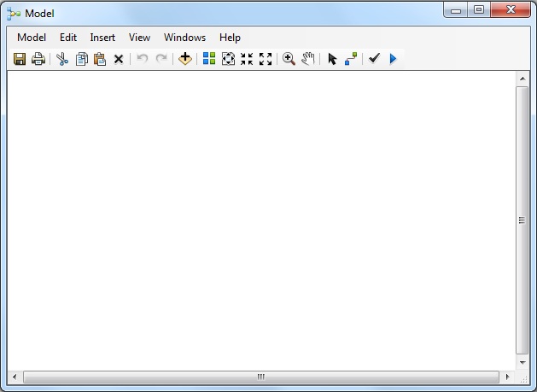Click the Print icon in the toolbar
Image resolution: width=537 pixels, height=392 pixels.
(38, 59)
